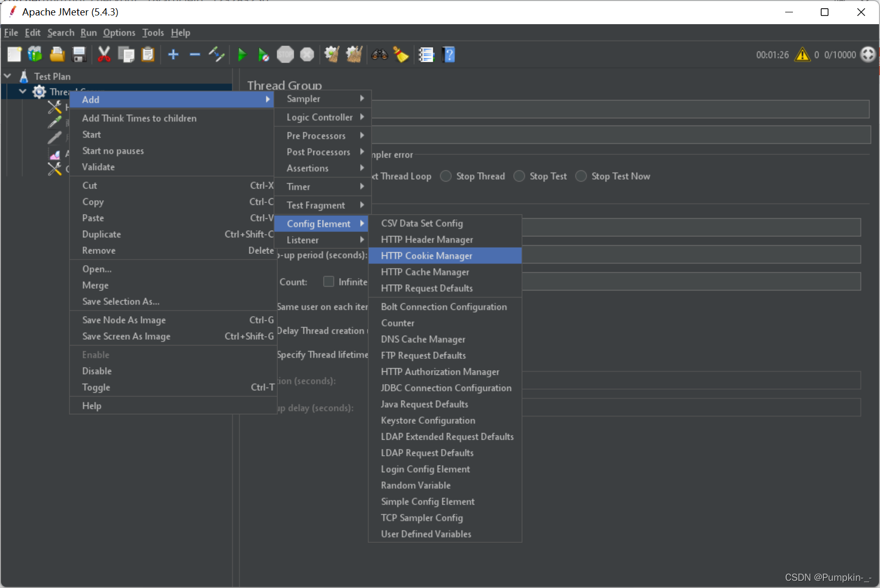This screenshot has height=588, width=880.
Task: Choose Counter config element
Action: click(x=445, y=323)
